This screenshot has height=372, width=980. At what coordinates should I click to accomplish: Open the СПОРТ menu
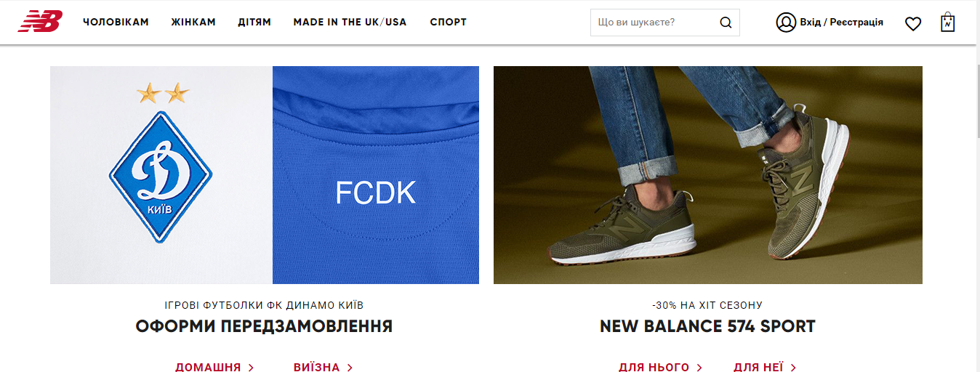[x=449, y=22]
